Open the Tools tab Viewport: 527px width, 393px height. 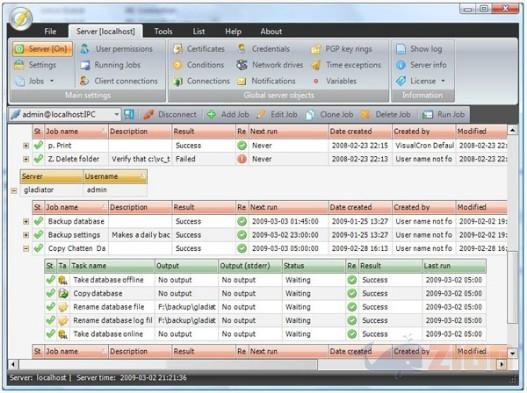click(163, 32)
